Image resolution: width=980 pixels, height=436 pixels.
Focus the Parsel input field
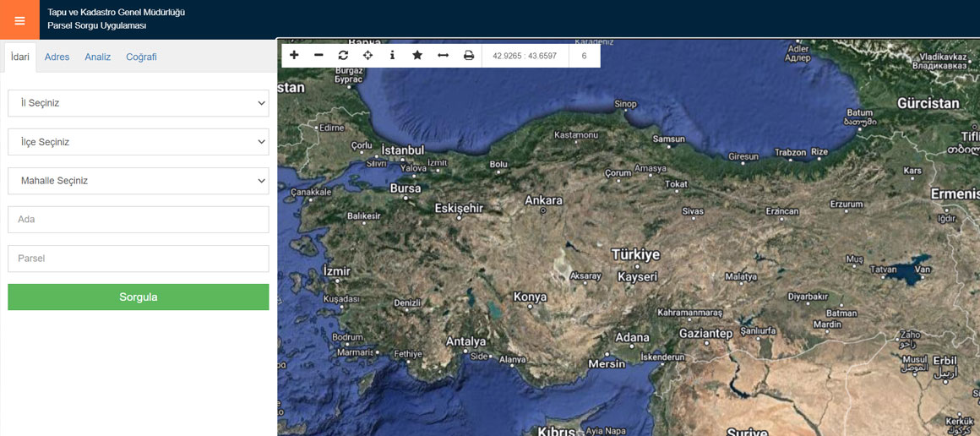(x=139, y=259)
